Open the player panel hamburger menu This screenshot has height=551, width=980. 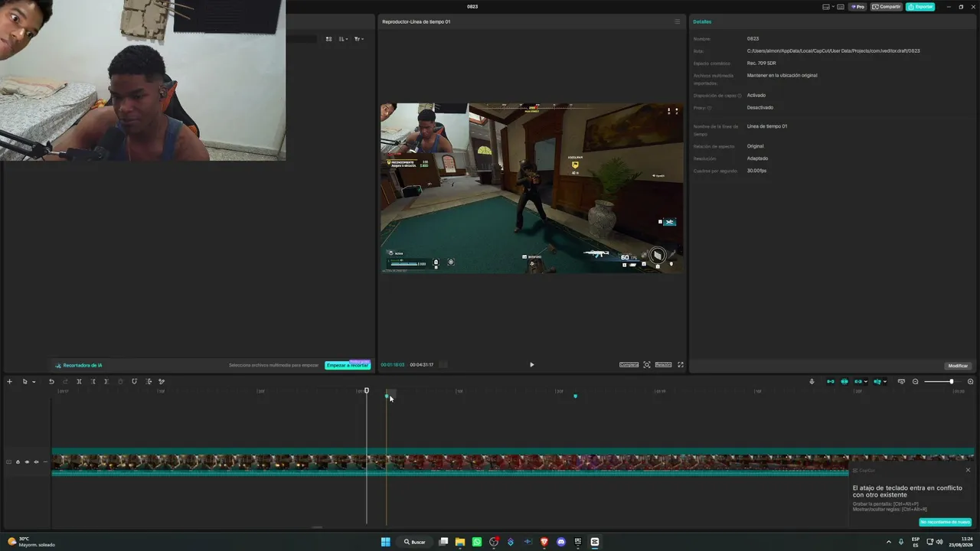coord(677,21)
